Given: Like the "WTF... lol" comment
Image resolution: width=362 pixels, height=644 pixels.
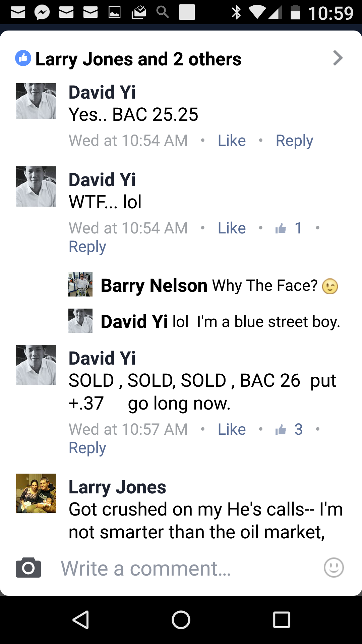Looking at the screenshot, I should point(232,228).
